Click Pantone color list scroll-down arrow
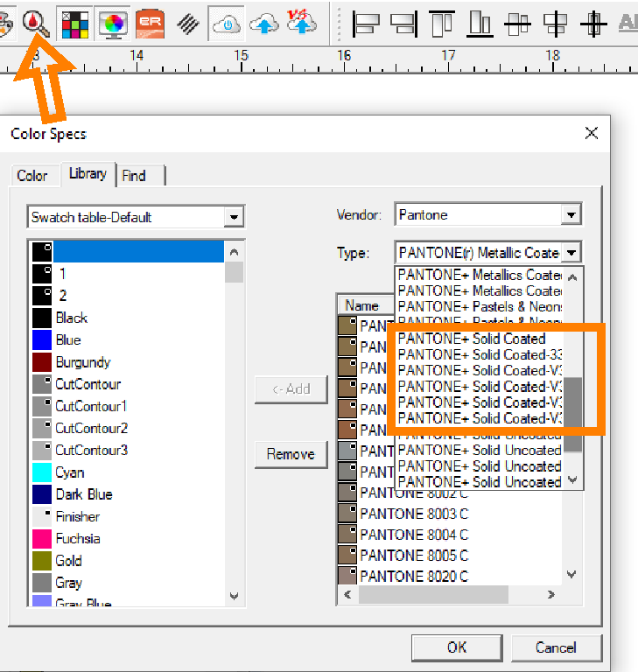Screen dimensions: 638x672 tap(571, 574)
